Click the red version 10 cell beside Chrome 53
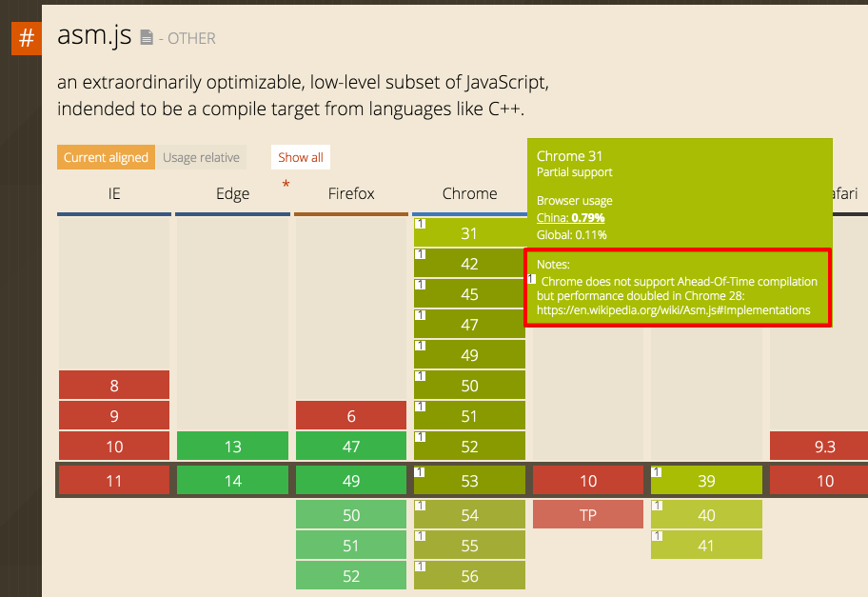Screen dimensions: 868x597 [x=588, y=480]
